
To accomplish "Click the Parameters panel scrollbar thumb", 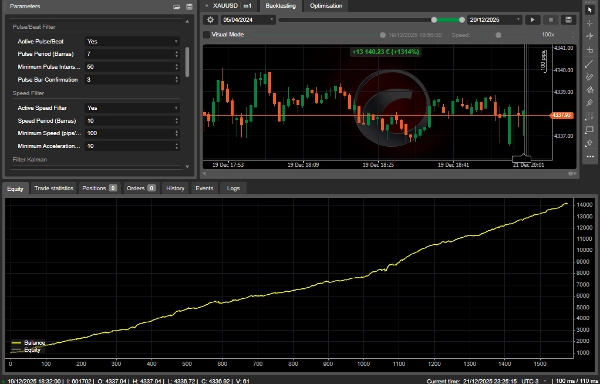I will 187,62.
